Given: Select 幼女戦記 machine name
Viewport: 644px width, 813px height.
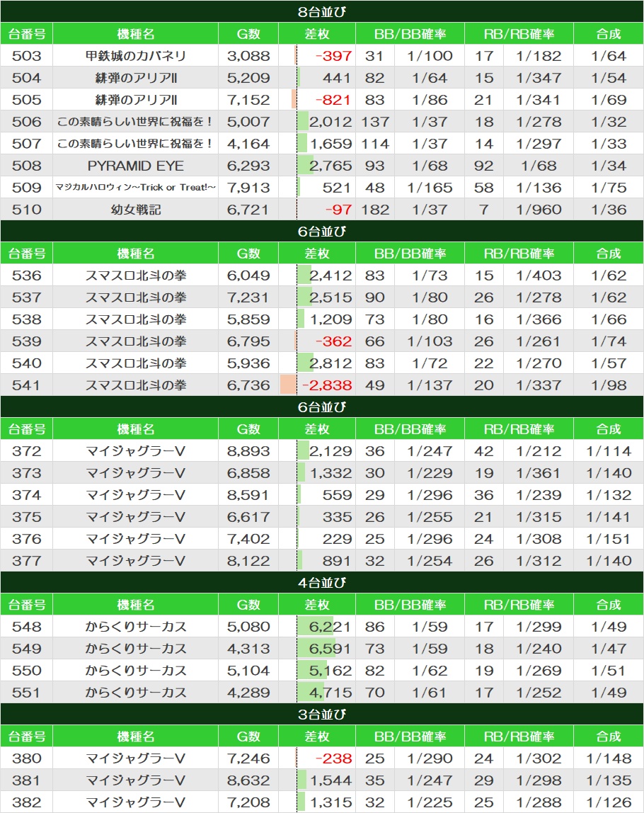Looking at the screenshot, I should (x=136, y=210).
